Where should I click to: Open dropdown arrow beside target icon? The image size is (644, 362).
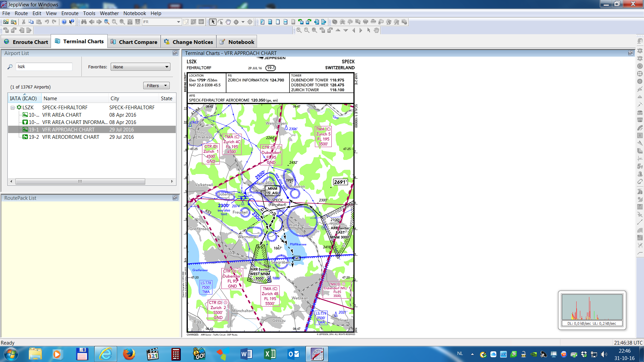243,22
